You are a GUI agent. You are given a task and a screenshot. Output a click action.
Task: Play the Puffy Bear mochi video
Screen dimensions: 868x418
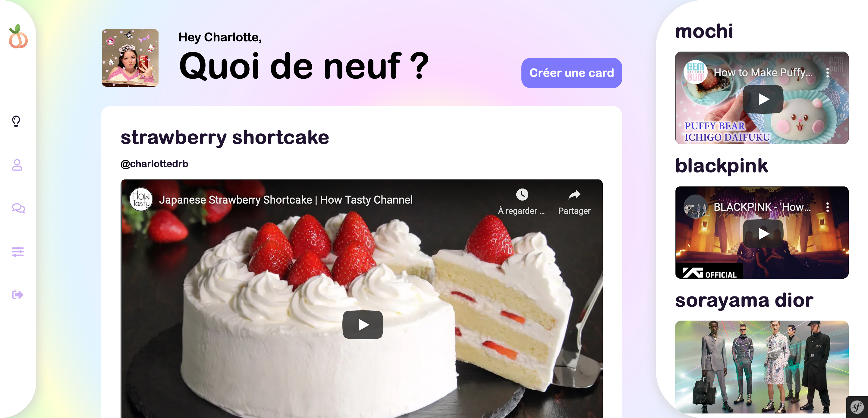click(x=763, y=99)
